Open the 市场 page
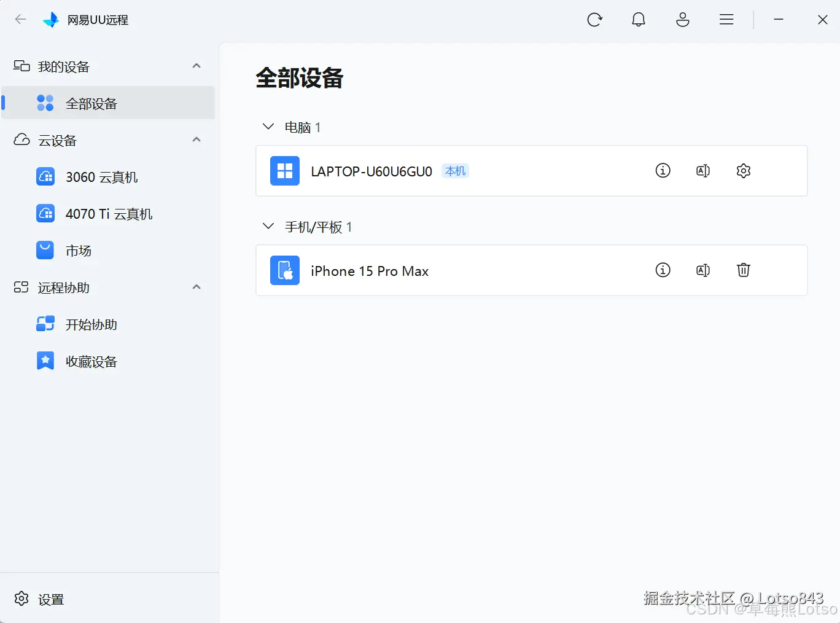Viewport: 840px width, 623px height. coord(109,251)
